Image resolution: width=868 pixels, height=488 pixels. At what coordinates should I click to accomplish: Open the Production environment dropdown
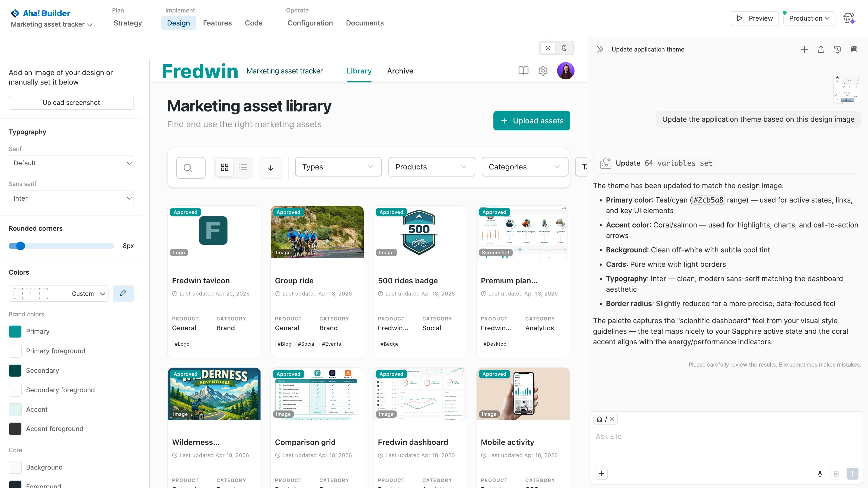pyautogui.click(x=809, y=18)
